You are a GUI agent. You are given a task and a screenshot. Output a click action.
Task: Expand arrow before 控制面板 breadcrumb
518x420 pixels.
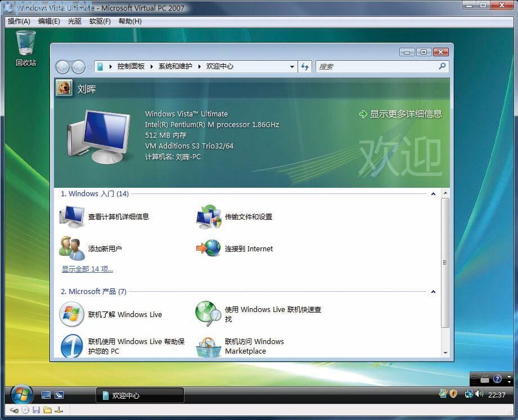click(110, 67)
